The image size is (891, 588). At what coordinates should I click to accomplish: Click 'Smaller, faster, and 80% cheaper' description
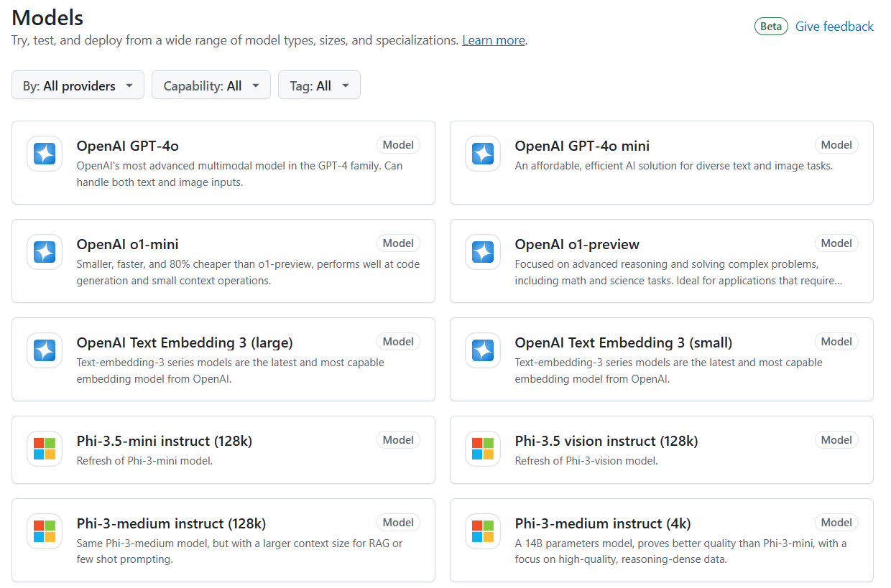248,272
